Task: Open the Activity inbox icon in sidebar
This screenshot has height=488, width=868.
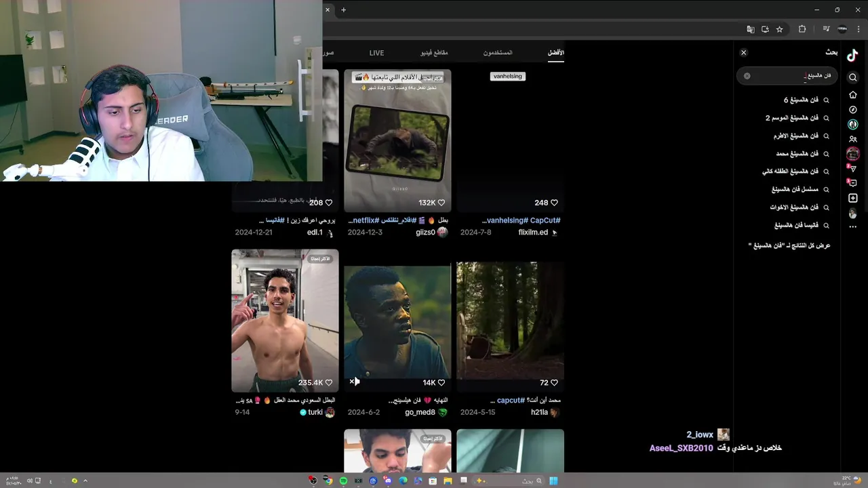Action: [853, 183]
